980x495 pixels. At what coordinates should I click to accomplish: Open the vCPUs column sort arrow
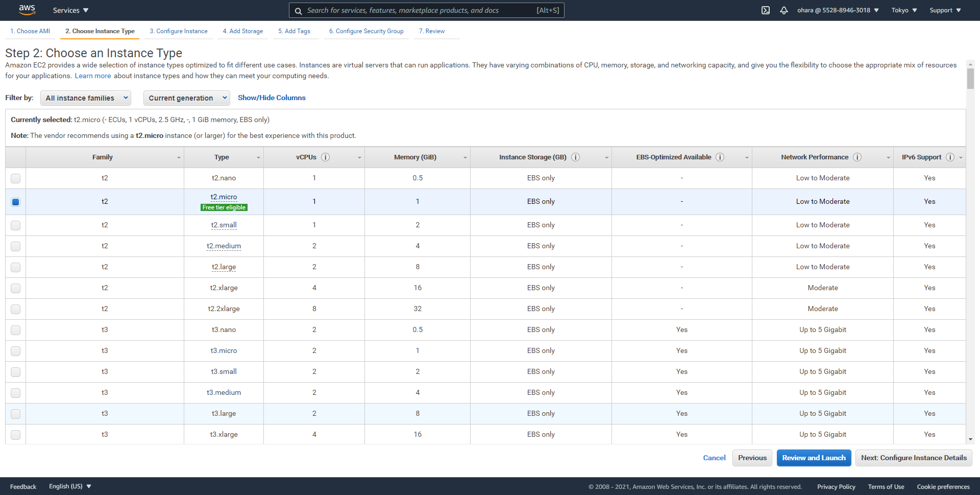point(359,158)
